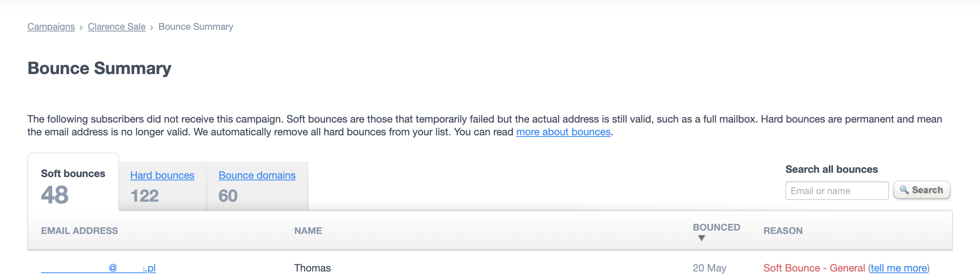This screenshot has height=280, width=980.
Task: Open the Campaigns breadcrumb link
Action: [x=51, y=27]
